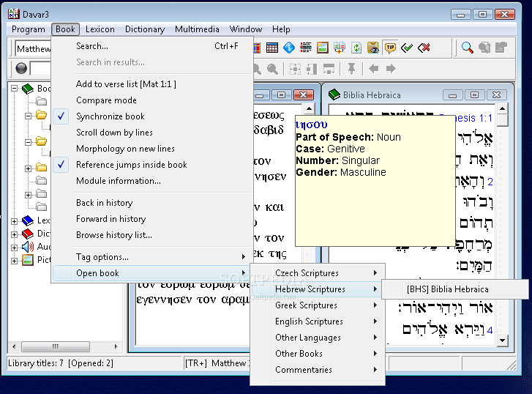Open English Scriptures submenu
The image size is (532, 394).
(x=318, y=321)
